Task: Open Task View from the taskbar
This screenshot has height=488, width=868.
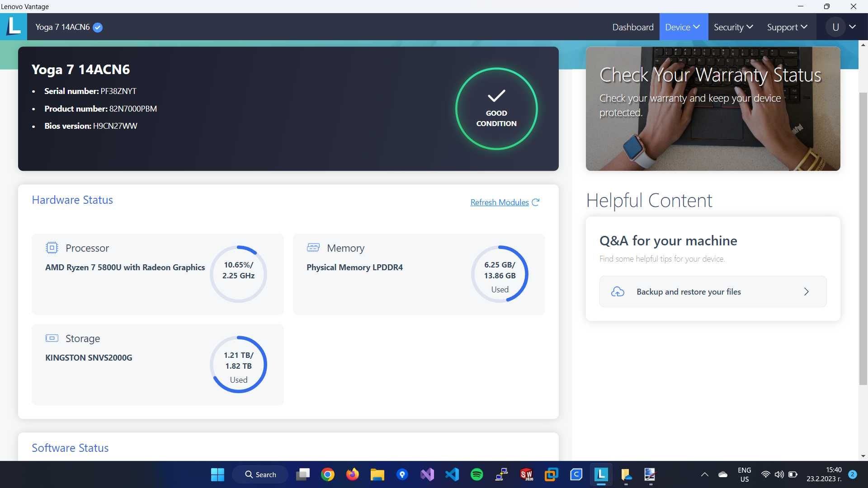Action: point(303,474)
